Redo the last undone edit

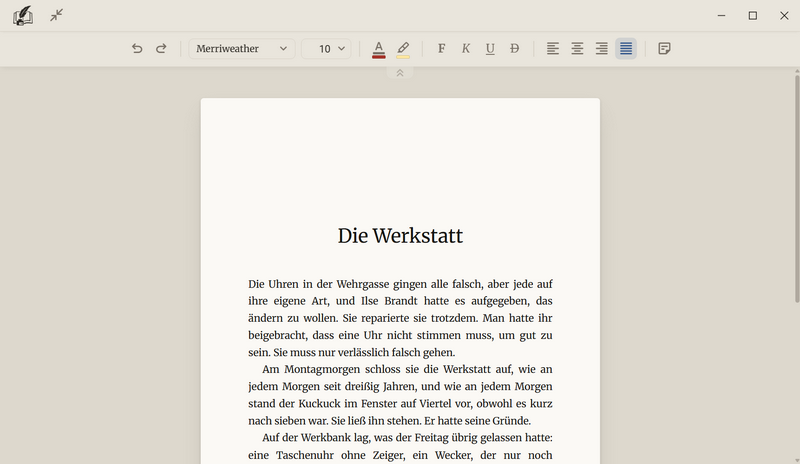coord(161,48)
